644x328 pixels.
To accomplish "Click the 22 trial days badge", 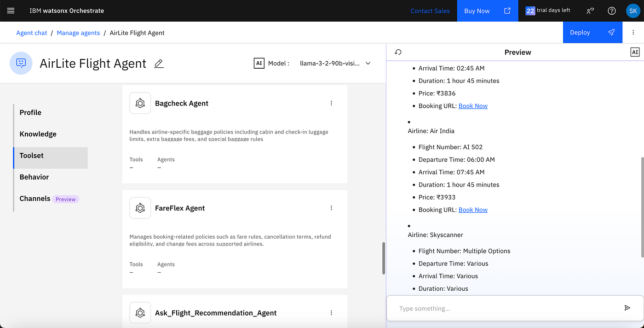I will (530, 11).
